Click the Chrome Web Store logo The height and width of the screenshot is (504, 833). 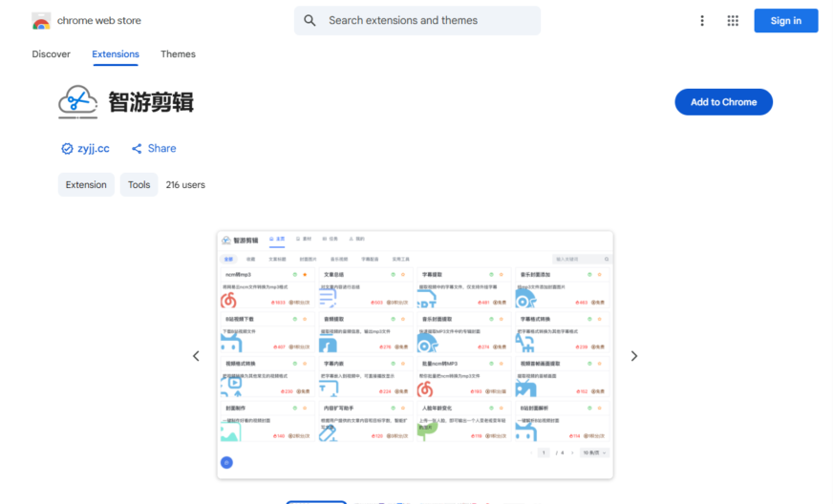(41, 21)
